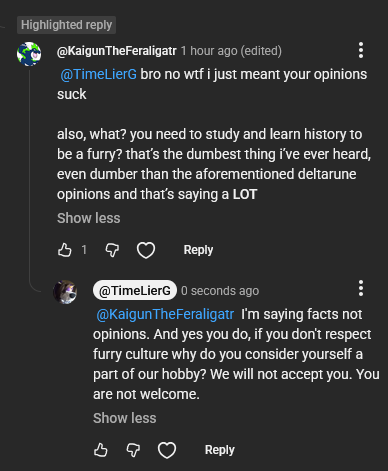Screen dimensions: 388x471
Task: Open TimeLierG's profile avatar
Action: (65, 292)
